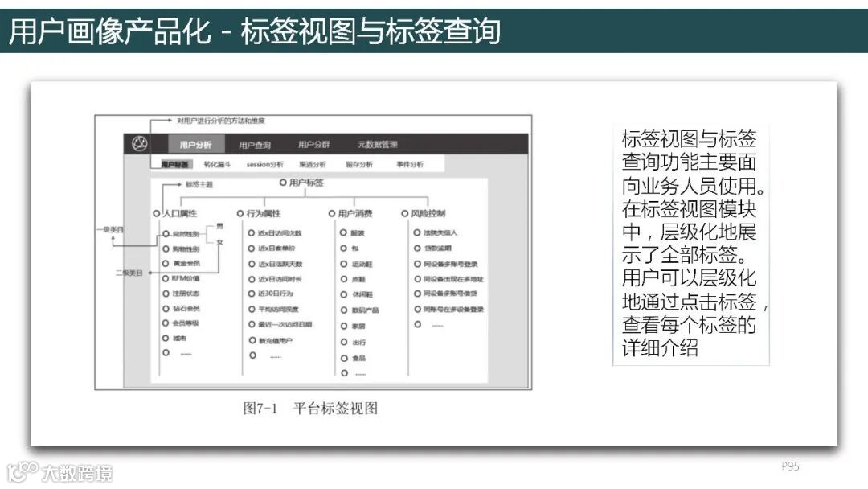The height and width of the screenshot is (489, 868).
Task: Select the 同设备出现在多地址 risk label
Action: click(448, 279)
